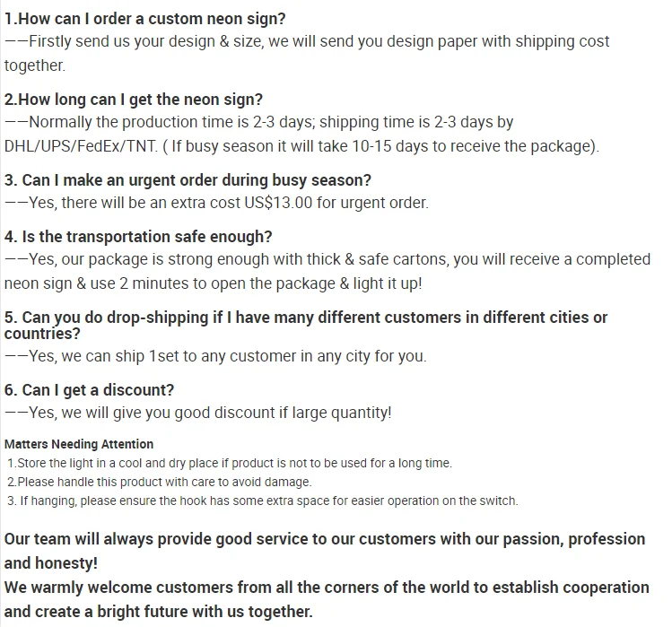Click the 'we can ship 1set' answer

pyautogui.click(x=215, y=357)
